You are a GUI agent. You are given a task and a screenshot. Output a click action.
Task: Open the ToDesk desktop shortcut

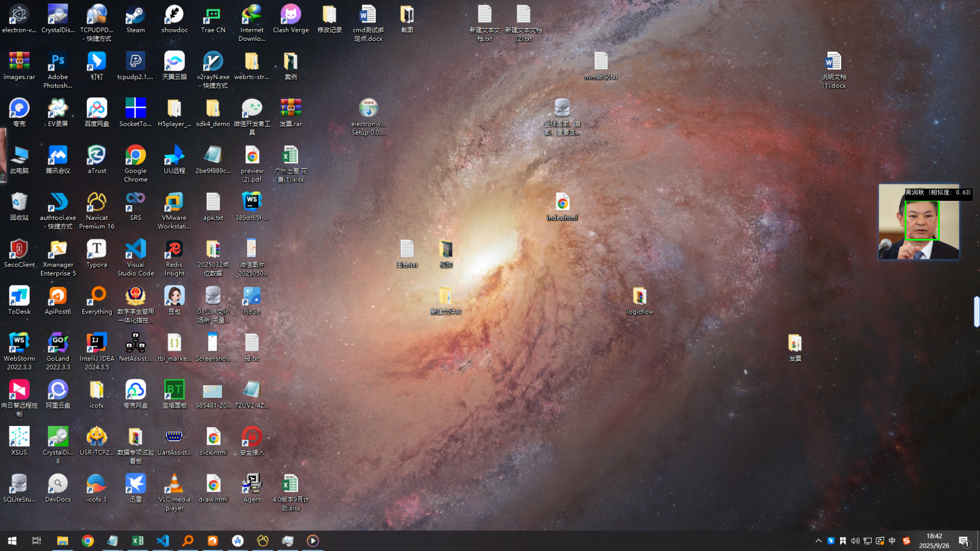pyautogui.click(x=19, y=300)
